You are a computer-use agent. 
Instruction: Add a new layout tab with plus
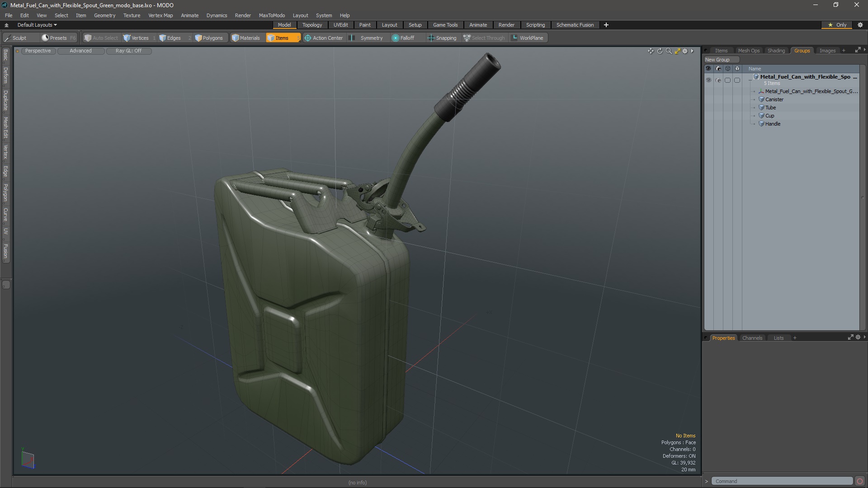pos(606,25)
